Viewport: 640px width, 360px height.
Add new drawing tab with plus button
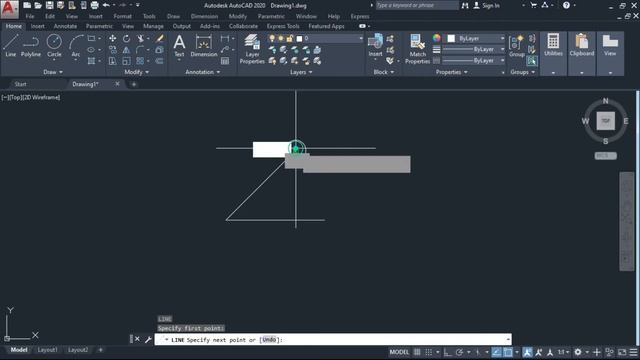coord(134,84)
